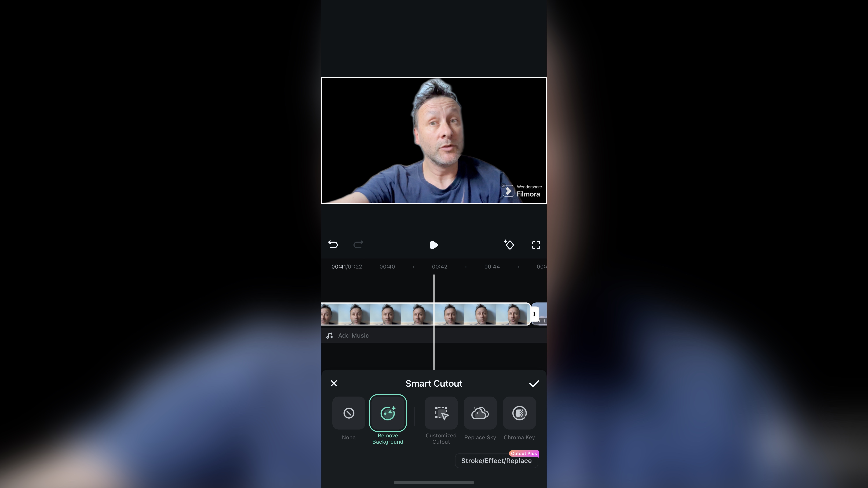Close Smart Cutout panel
The width and height of the screenshot is (868, 488).
(x=334, y=383)
